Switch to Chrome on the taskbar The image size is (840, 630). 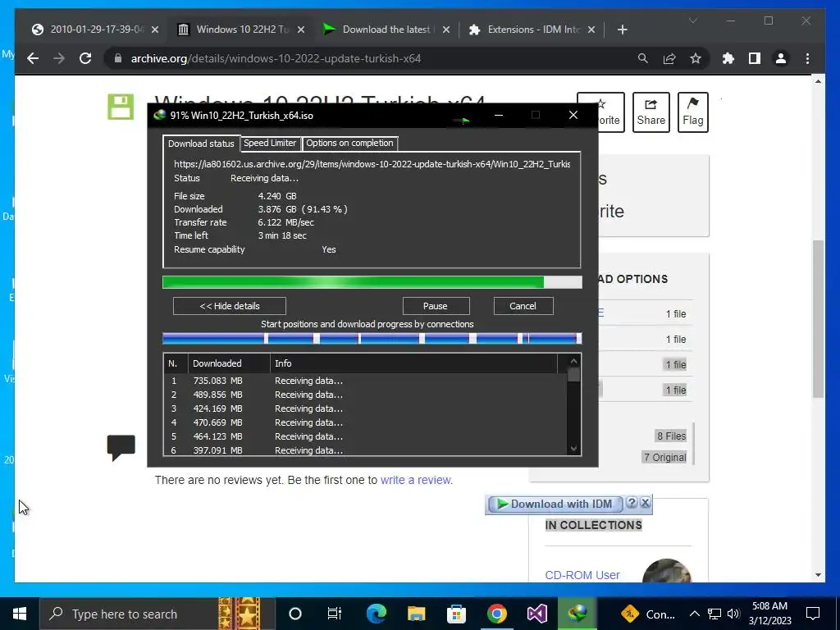(x=496, y=614)
